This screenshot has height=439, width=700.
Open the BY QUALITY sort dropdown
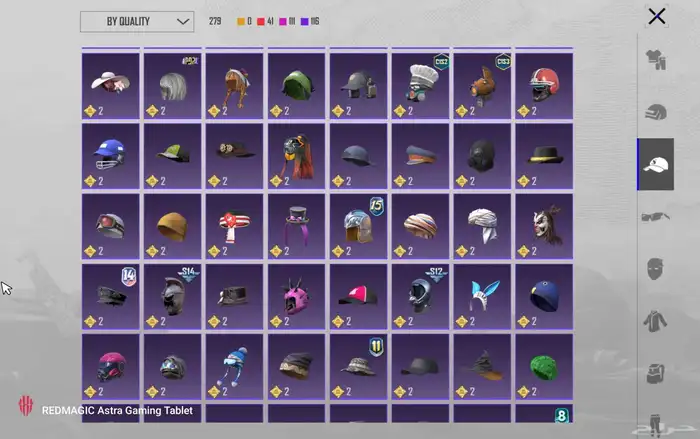click(137, 21)
